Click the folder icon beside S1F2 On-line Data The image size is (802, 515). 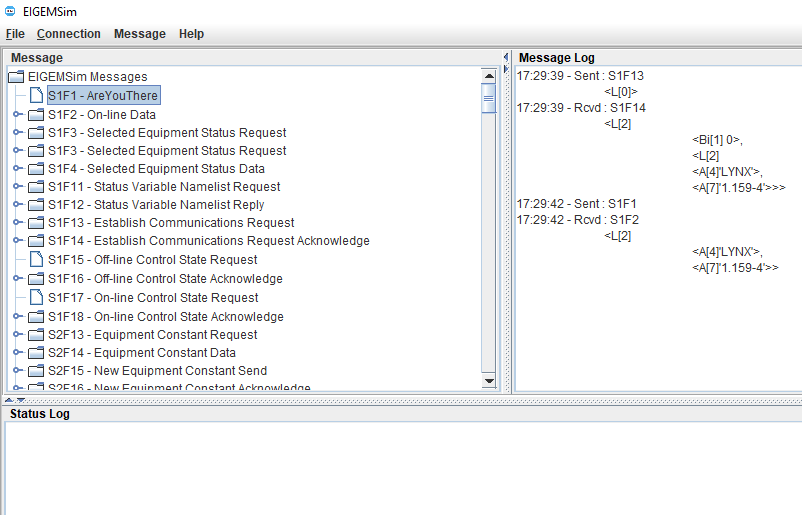(36, 115)
